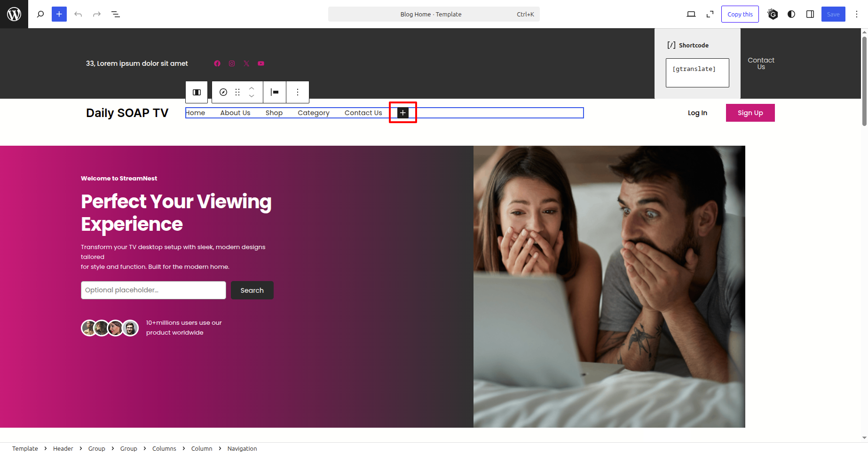Toggle the Styles half-circle icon
This screenshot has width=868, height=454.
[x=791, y=14]
